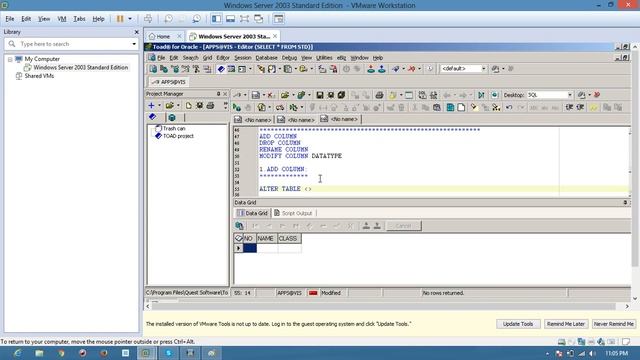
Task: Select Trash can in the project tree
Action: 174,129
